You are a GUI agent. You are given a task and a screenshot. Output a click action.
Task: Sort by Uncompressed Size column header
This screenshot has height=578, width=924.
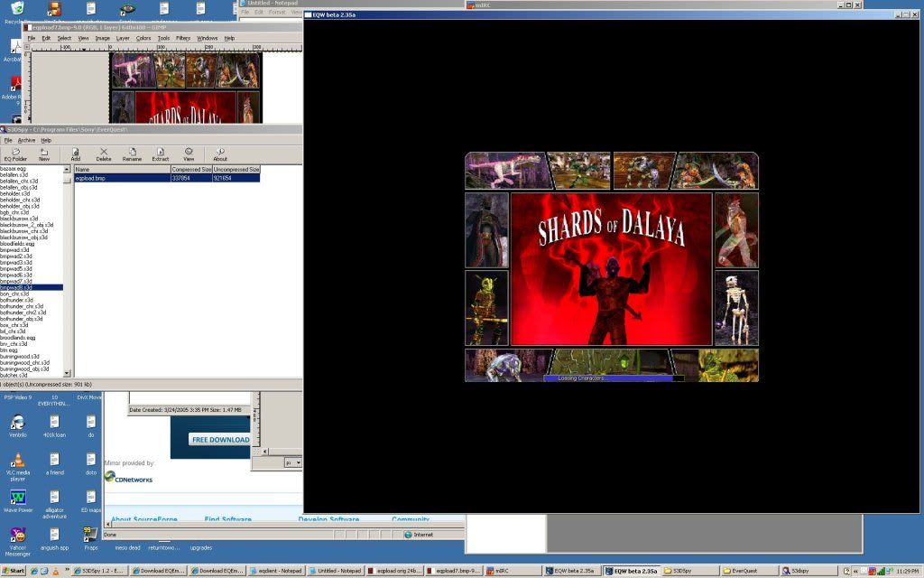(x=236, y=169)
